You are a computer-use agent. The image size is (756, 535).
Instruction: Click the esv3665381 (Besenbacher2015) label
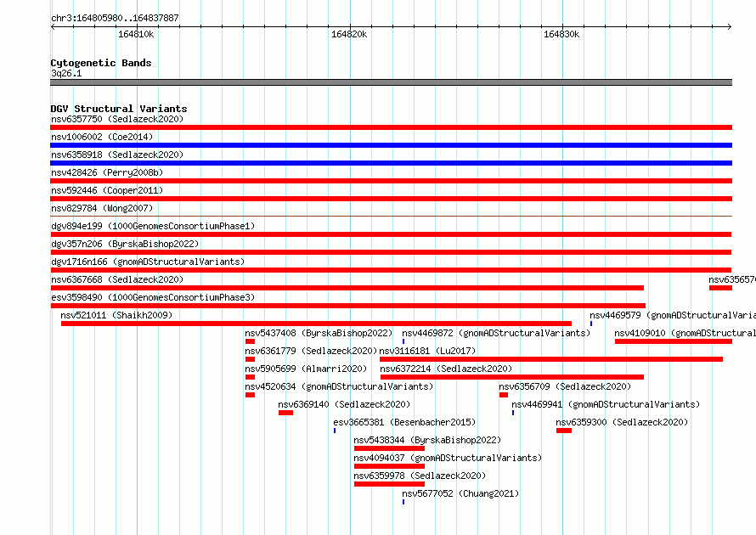pyautogui.click(x=404, y=422)
